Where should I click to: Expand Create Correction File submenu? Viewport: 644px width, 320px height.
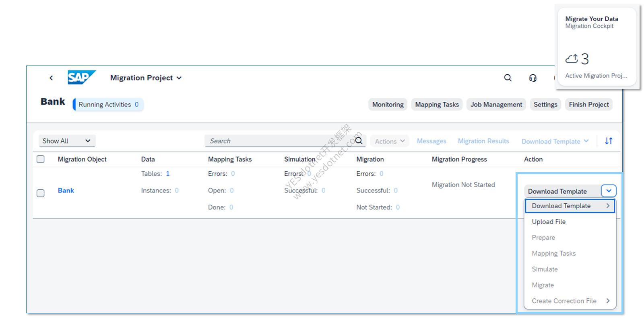pyautogui.click(x=608, y=301)
